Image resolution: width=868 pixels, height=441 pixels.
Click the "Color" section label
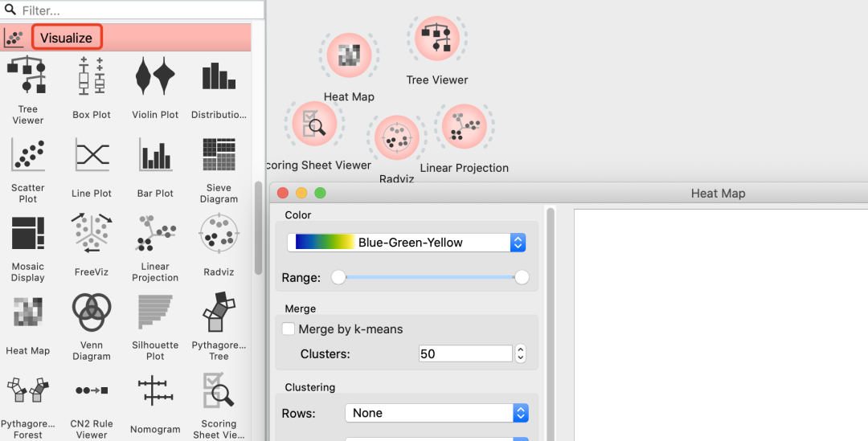click(298, 214)
